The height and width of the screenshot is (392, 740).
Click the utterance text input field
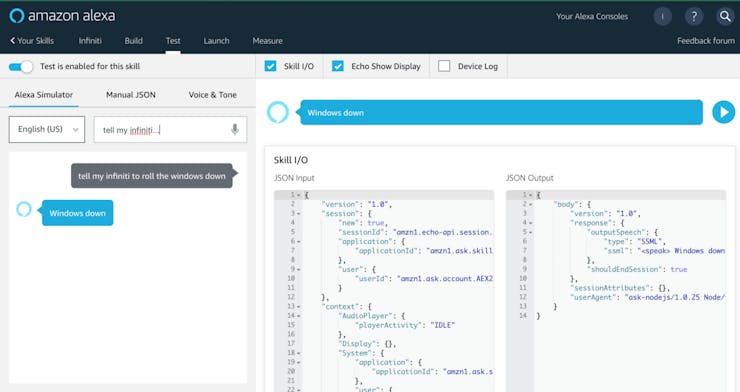170,129
